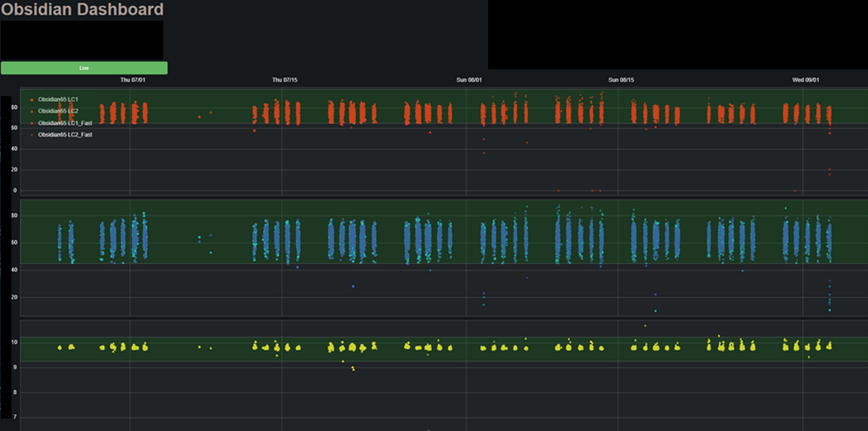Click the green Live button

click(84, 68)
